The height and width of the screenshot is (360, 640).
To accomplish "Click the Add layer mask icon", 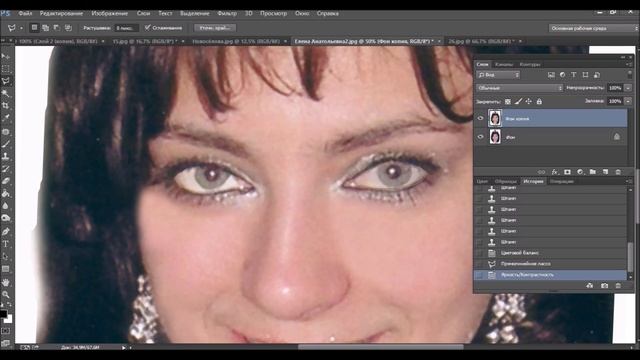I will [567, 172].
